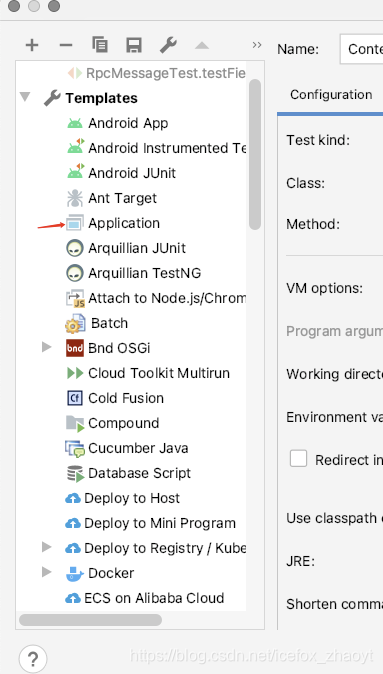The image size is (383, 674).
Task: Select the 'Ant Target' label
Action: (123, 198)
